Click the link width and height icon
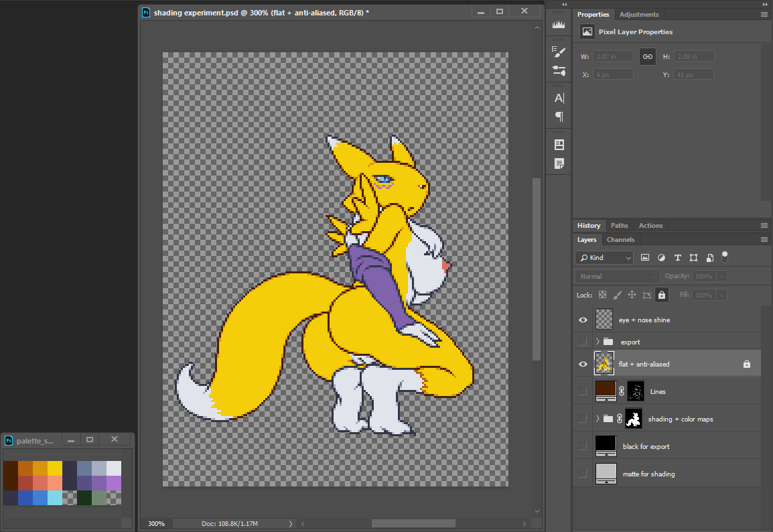773x532 pixels. (x=647, y=57)
